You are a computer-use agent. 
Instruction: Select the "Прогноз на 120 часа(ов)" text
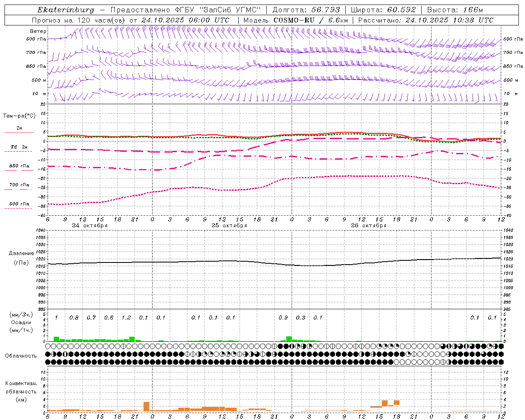tap(79, 20)
